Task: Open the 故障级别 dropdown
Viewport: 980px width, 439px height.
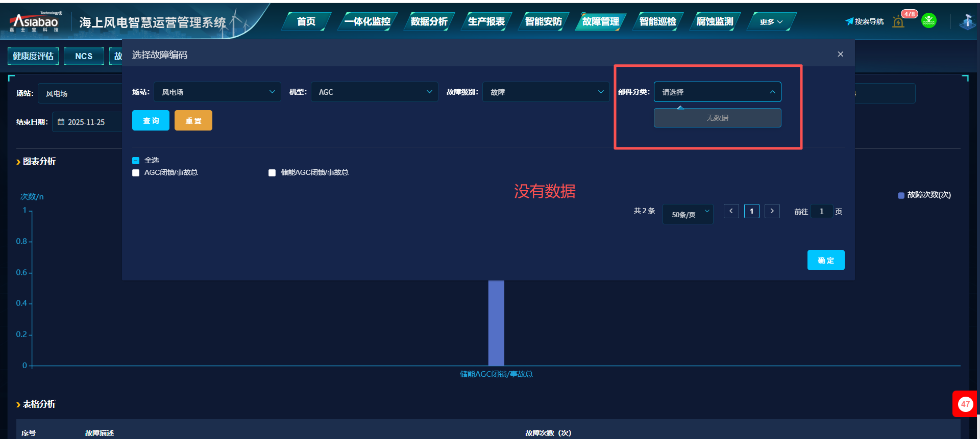Action: (x=546, y=92)
